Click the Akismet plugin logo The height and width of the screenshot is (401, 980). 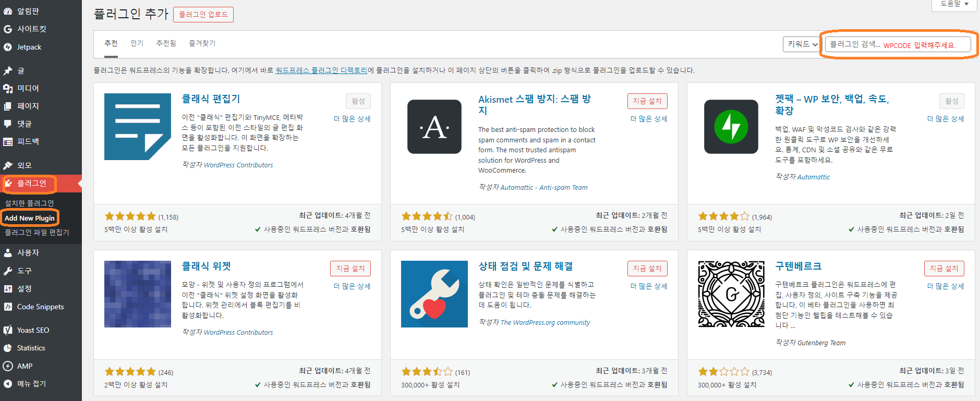pos(434,127)
